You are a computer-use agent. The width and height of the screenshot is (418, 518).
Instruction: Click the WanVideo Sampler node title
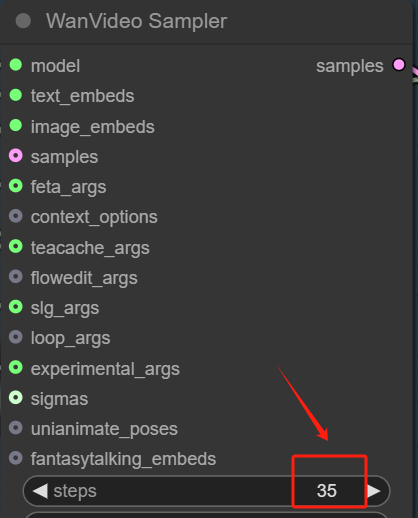pyautogui.click(x=136, y=21)
